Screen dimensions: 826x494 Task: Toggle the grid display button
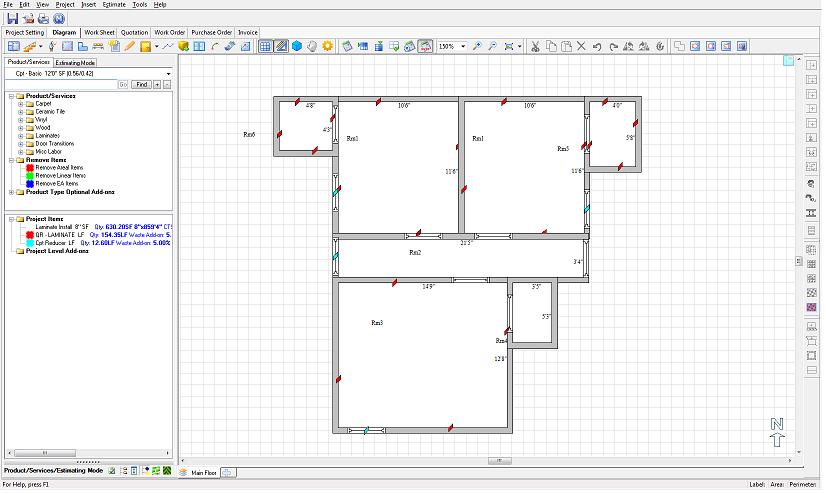click(x=265, y=46)
